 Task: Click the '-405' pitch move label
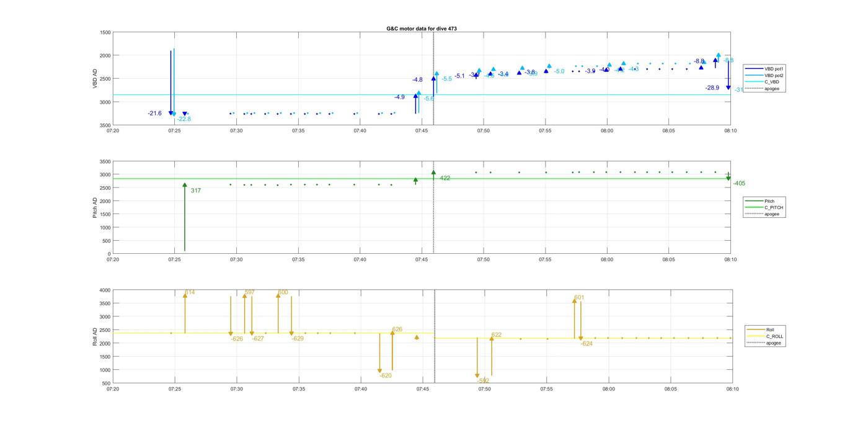click(x=739, y=184)
